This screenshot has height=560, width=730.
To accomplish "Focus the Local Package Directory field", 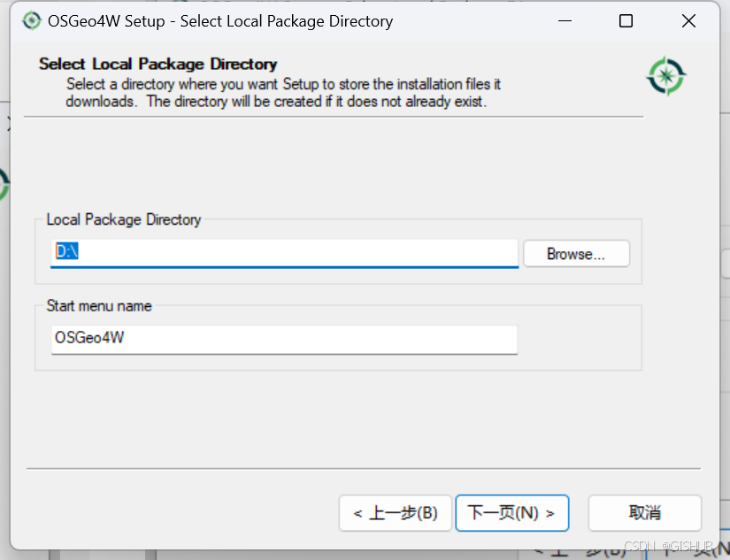I will pos(284,253).
